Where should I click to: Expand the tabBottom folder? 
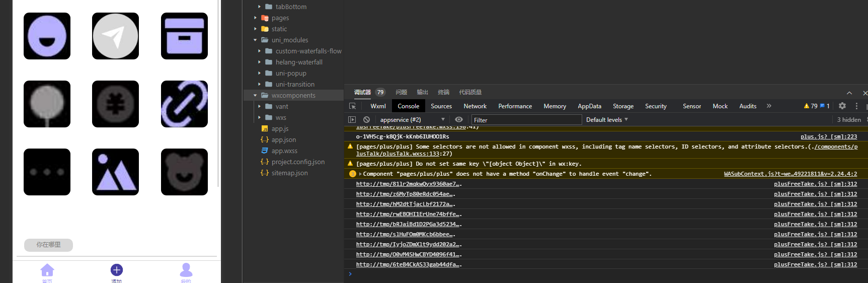click(x=259, y=7)
